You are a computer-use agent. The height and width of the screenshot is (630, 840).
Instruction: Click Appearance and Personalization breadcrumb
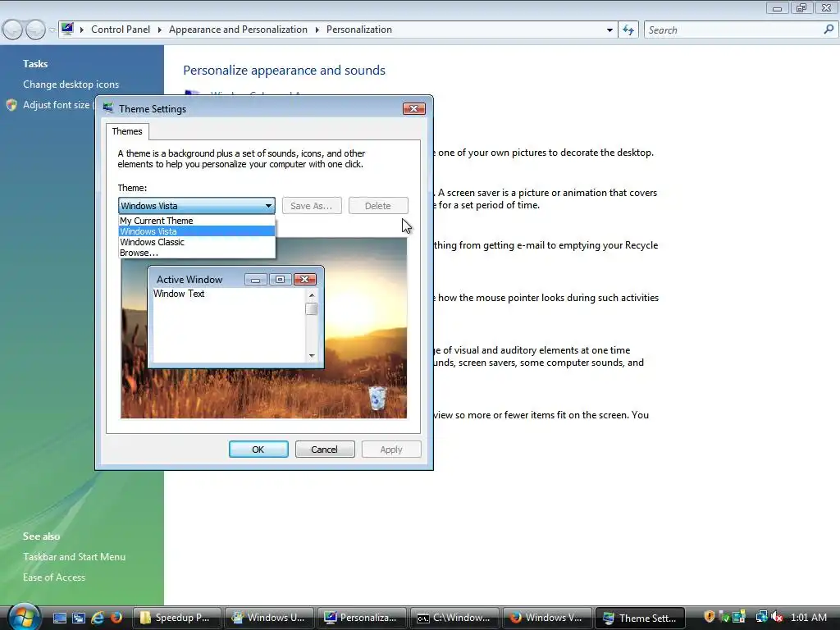click(x=238, y=30)
